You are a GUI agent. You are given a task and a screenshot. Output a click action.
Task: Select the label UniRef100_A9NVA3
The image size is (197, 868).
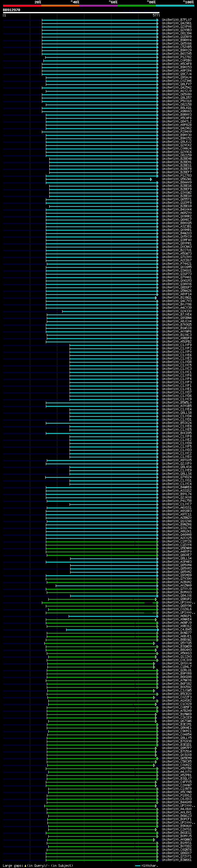[x=177, y=111]
